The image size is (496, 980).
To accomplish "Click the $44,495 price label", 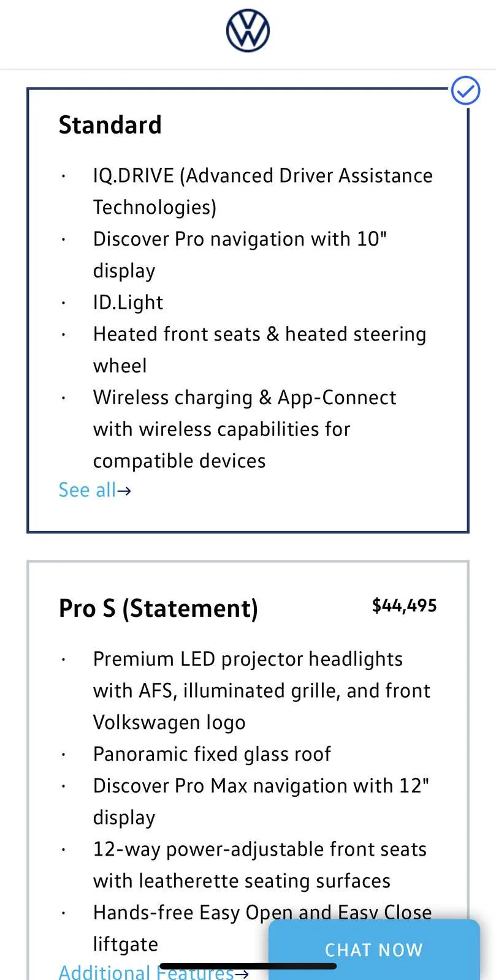I will tap(405, 606).
